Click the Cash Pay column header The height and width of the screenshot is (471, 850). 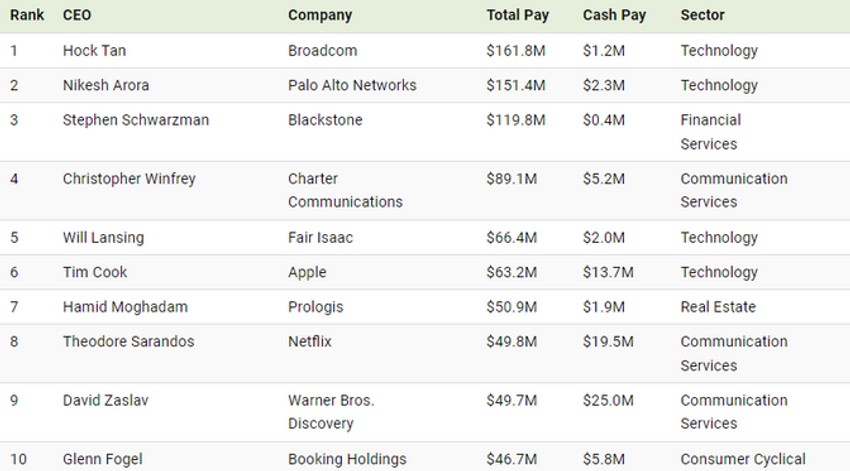click(614, 15)
